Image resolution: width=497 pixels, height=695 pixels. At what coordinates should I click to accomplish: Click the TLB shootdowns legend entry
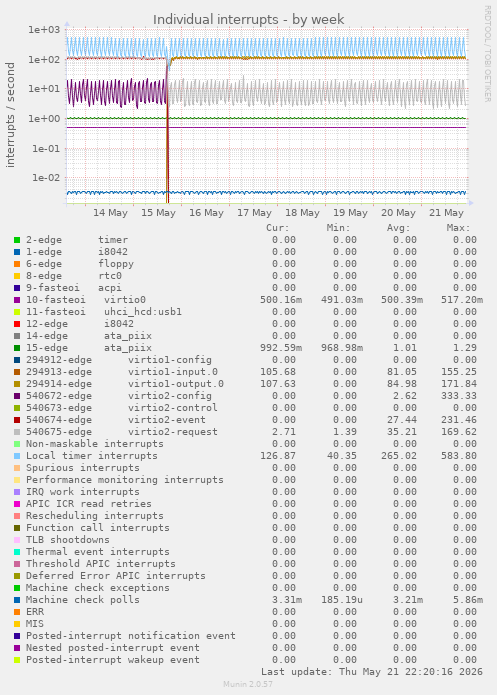pyautogui.click(x=67, y=540)
